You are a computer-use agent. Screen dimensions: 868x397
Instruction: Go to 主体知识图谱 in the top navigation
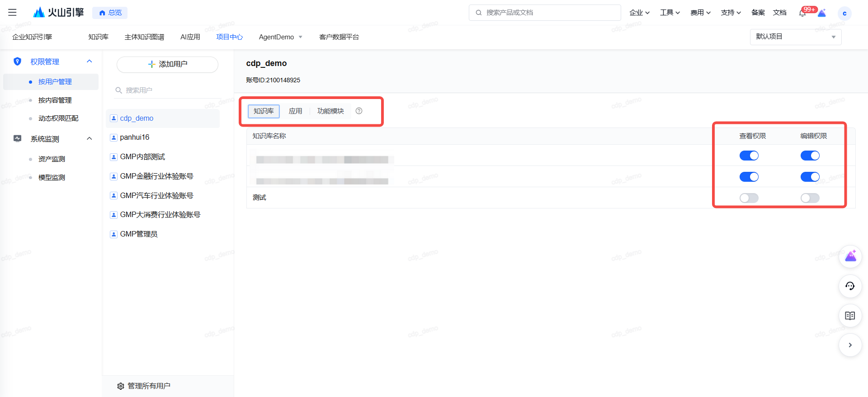coord(144,37)
